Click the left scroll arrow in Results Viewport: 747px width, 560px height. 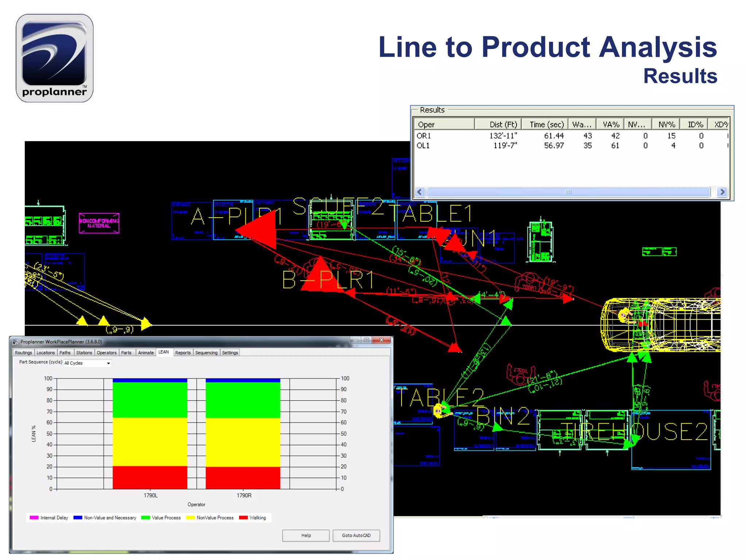(x=420, y=192)
